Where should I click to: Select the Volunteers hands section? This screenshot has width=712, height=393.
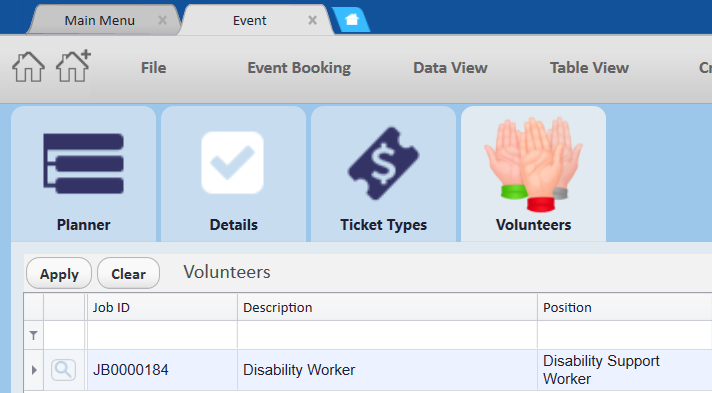pos(533,174)
